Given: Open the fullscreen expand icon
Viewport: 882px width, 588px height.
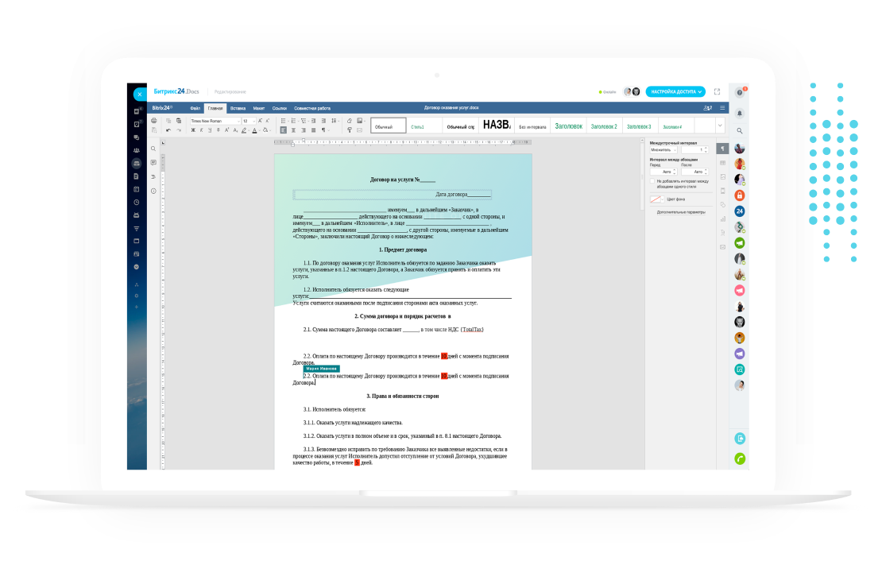Looking at the screenshot, I should point(717,91).
